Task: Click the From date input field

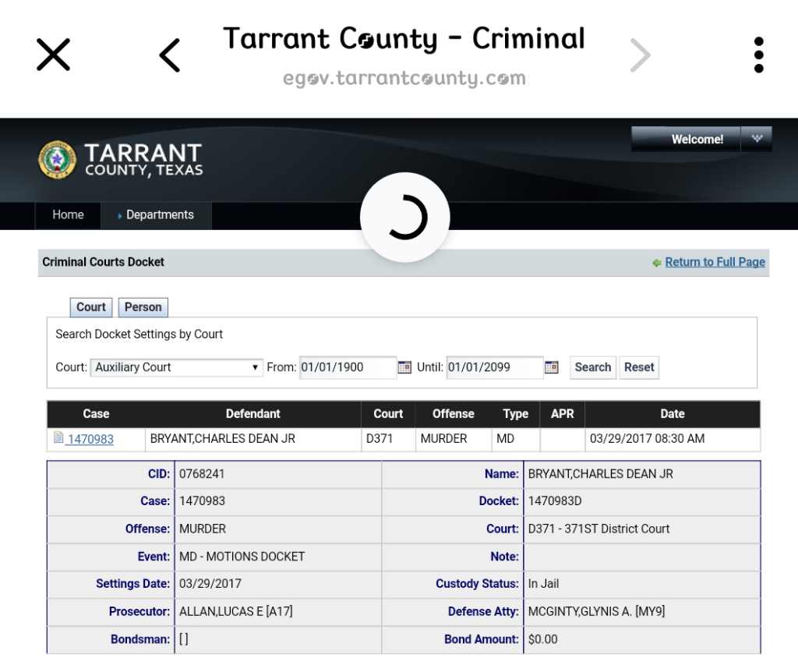Action: [x=347, y=367]
